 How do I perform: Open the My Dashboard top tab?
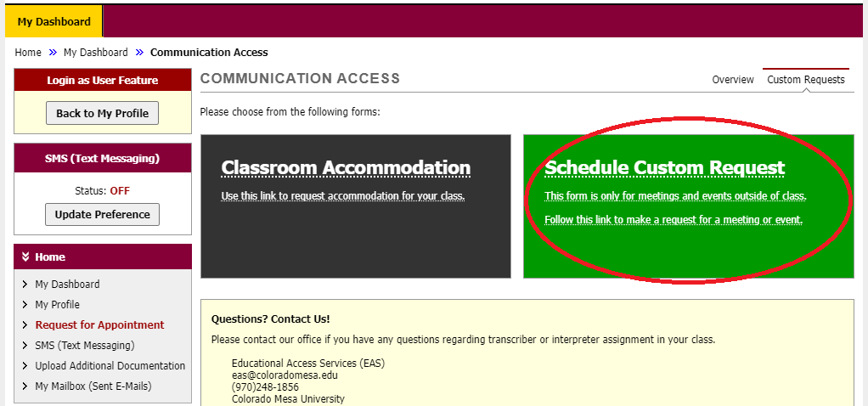pos(54,21)
